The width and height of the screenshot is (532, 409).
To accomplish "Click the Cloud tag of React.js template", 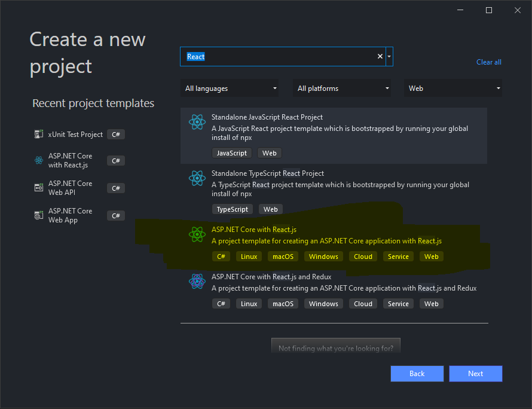I will tap(363, 256).
